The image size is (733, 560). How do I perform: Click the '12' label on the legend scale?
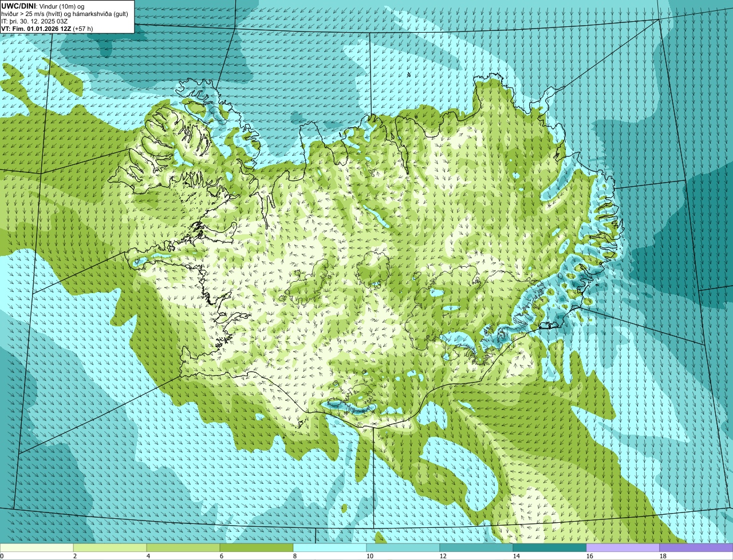point(443,556)
